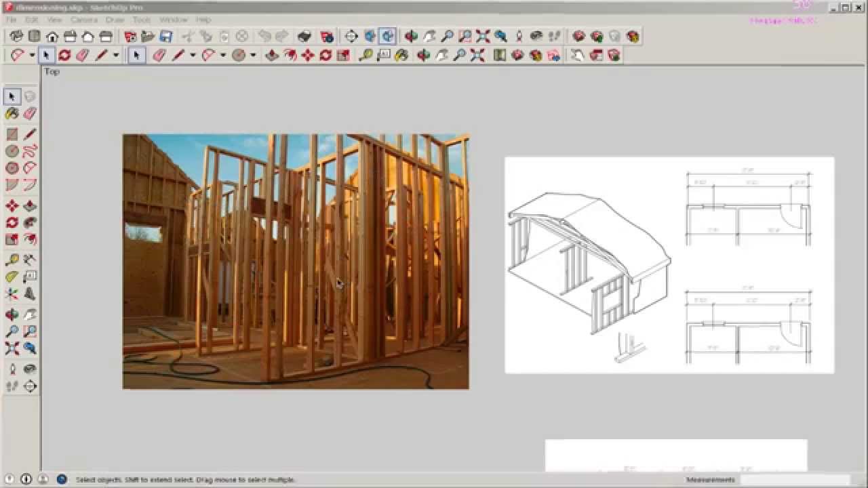Open dropdown arrow next to first pencil tool

click(x=116, y=56)
